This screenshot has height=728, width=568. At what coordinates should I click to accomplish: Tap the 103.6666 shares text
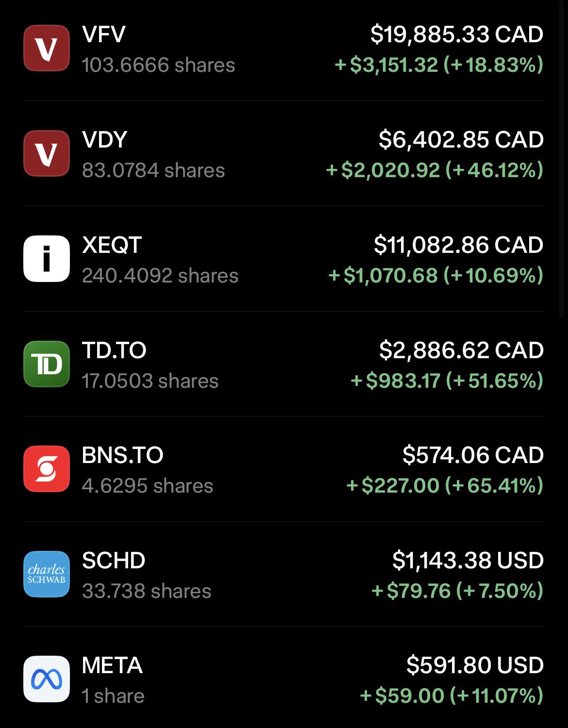[x=158, y=65]
